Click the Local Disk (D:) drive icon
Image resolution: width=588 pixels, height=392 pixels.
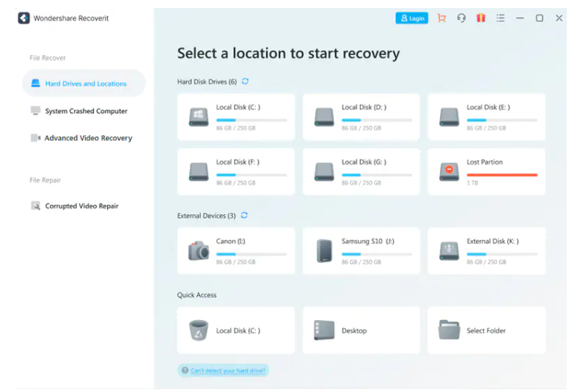point(324,117)
